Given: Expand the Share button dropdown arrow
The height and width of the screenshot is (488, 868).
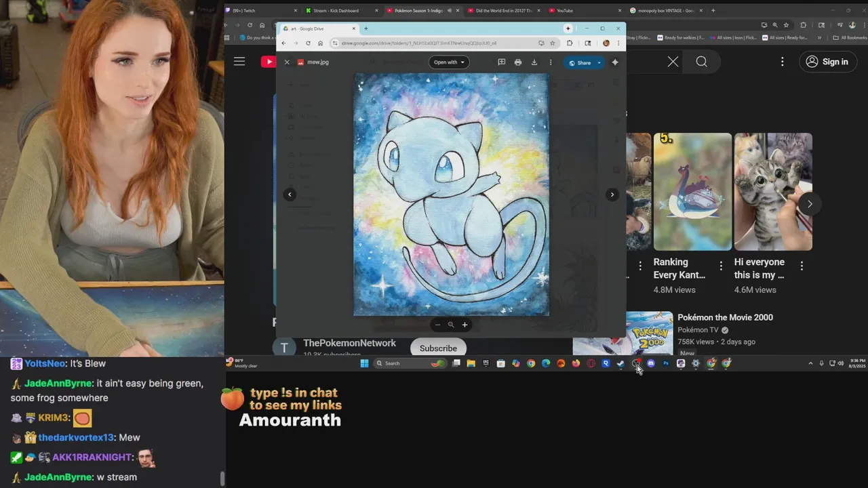Looking at the screenshot, I should [x=599, y=62].
